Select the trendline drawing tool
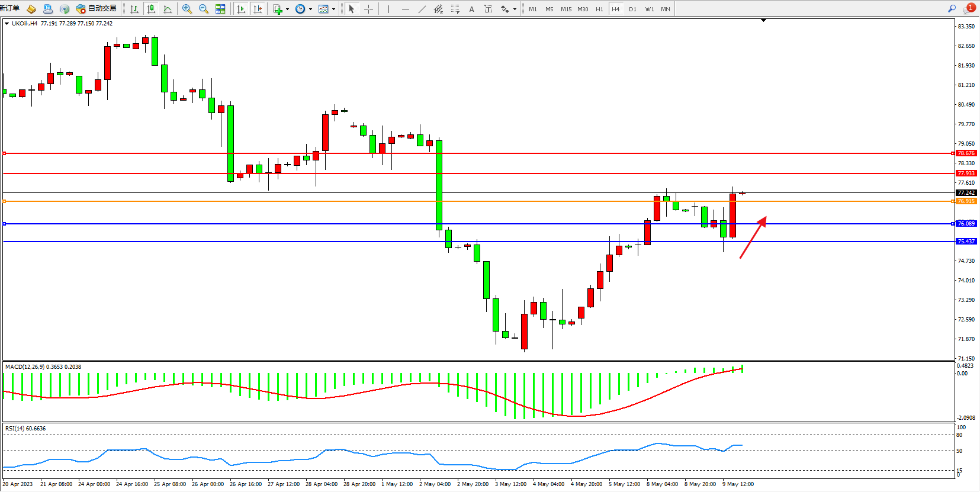The width and height of the screenshot is (980, 492). tap(422, 9)
